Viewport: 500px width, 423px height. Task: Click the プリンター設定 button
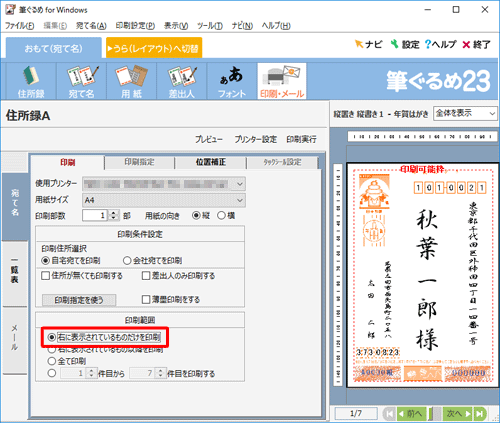coord(255,139)
